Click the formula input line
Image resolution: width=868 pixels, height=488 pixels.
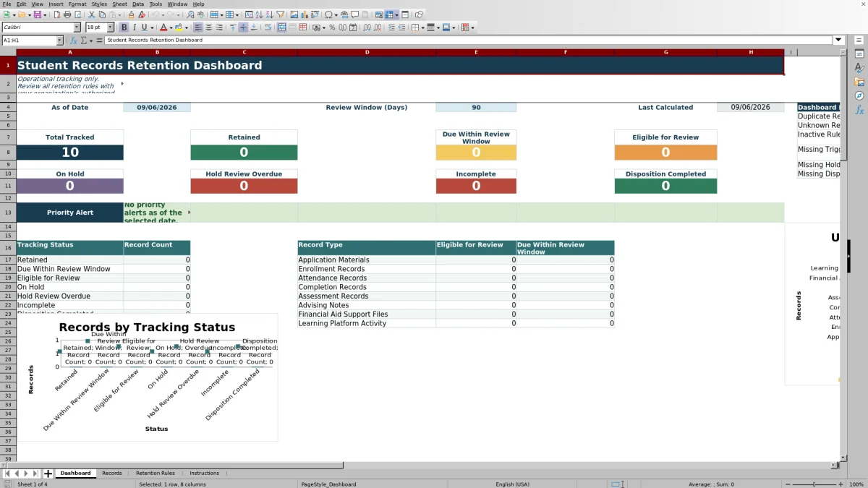(x=469, y=40)
